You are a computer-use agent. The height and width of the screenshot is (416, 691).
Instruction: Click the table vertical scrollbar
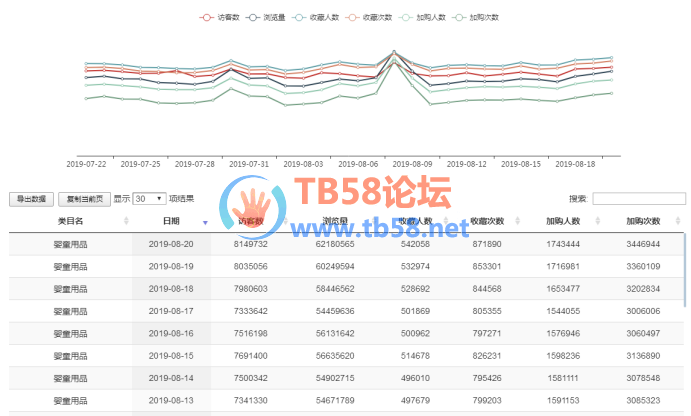tap(685, 270)
